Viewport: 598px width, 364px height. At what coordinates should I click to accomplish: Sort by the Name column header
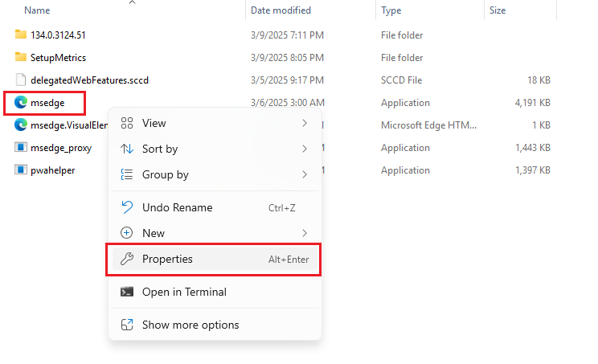[37, 10]
